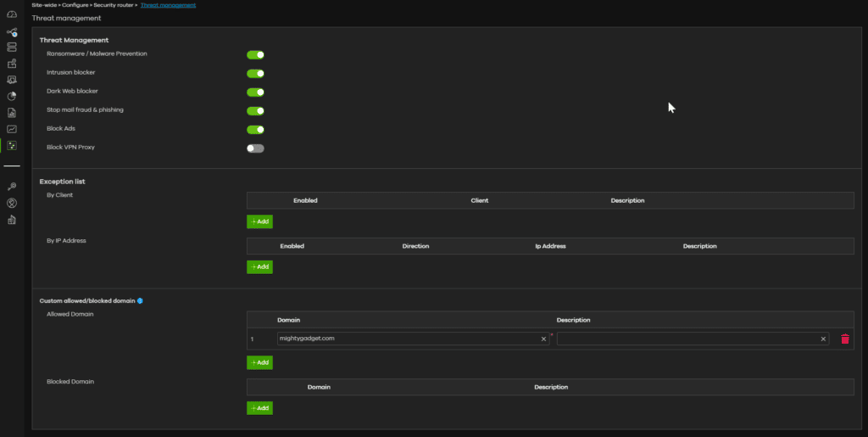Open the dashboard gauge icon in sidebar

coord(12,14)
